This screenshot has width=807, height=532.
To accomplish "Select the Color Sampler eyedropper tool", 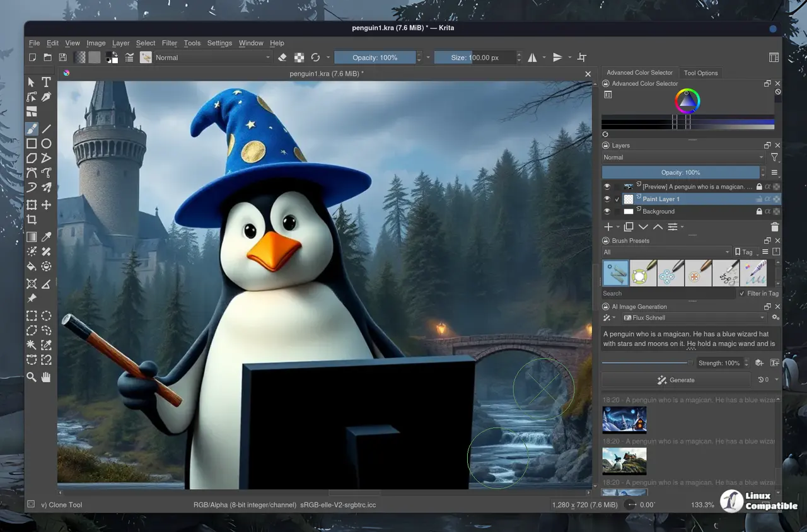I will [x=46, y=237].
